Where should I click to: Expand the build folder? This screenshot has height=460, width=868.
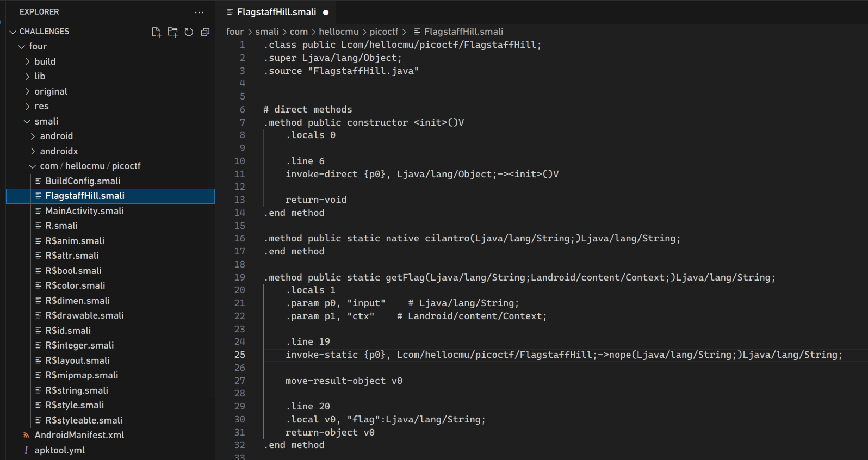[28, 61]
